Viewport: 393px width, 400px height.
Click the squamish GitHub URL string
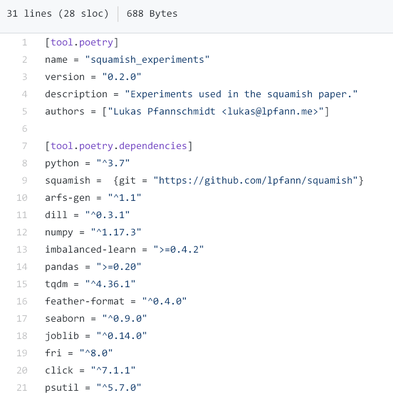pos(255,181)
